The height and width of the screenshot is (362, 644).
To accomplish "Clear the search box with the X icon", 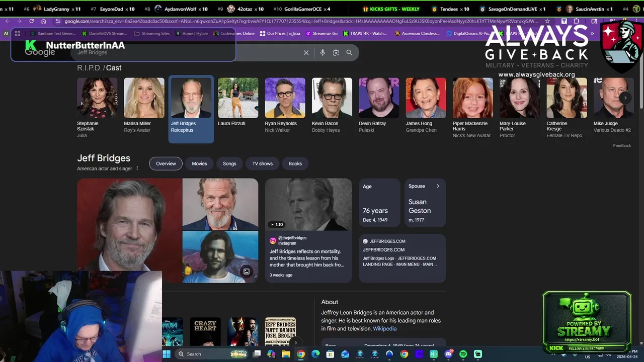I will point(306,52).
